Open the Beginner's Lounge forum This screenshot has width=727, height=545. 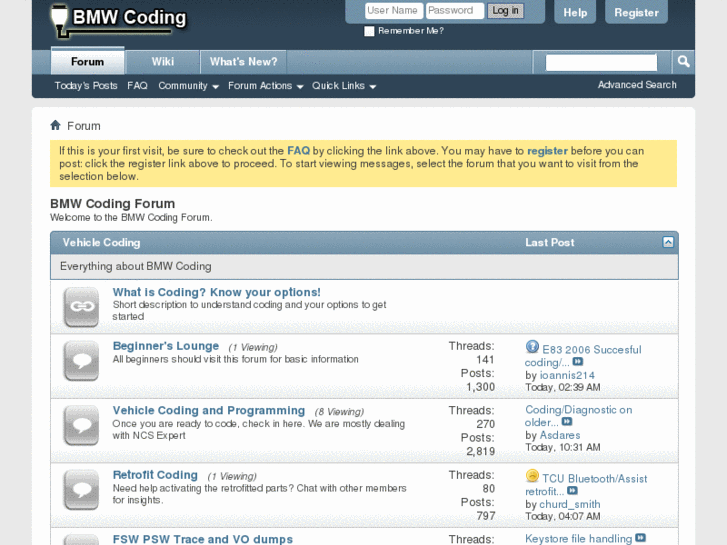click(x=166, y=346)
